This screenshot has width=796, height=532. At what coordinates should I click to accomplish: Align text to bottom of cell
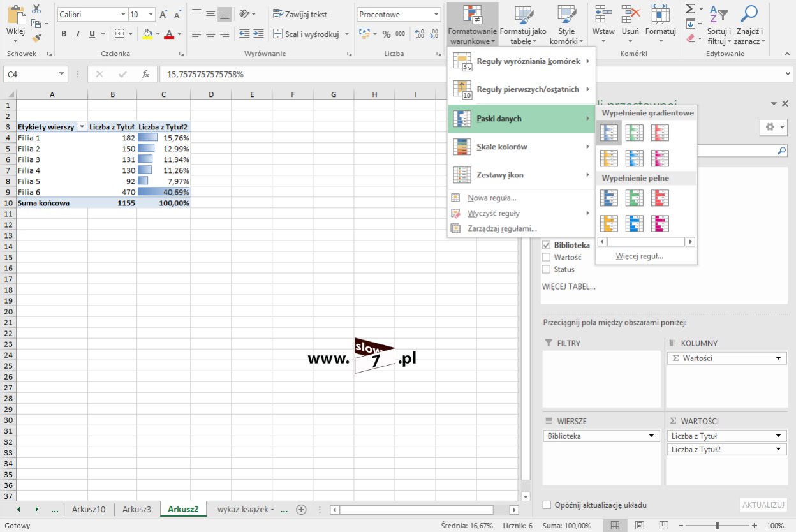click(225, 14)
